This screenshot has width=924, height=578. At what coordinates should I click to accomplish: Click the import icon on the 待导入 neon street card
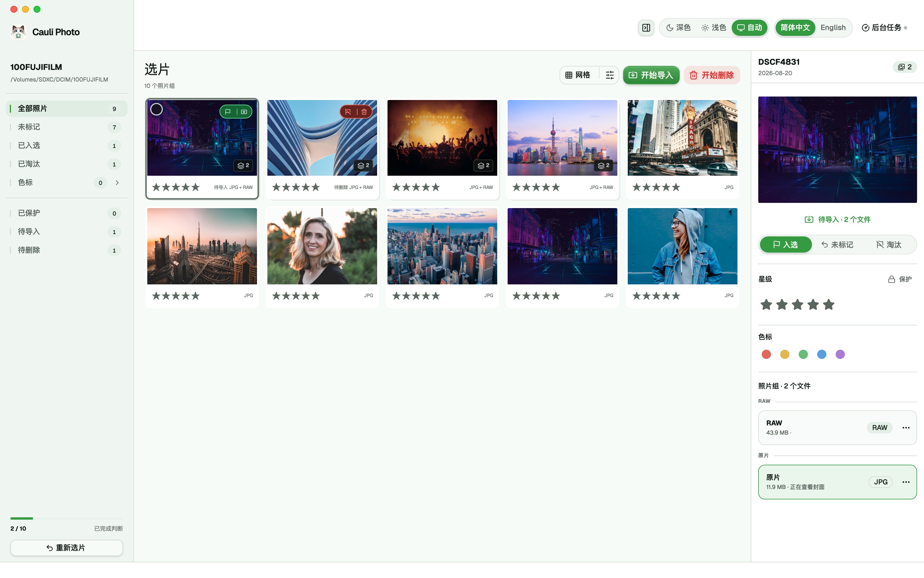click(244, 112)
